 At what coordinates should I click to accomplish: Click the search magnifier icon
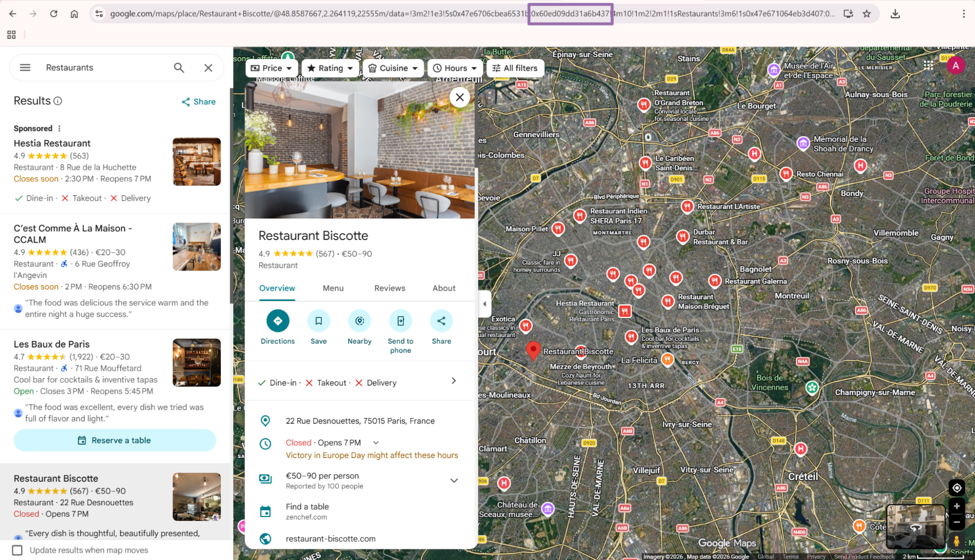pos(179,68)
